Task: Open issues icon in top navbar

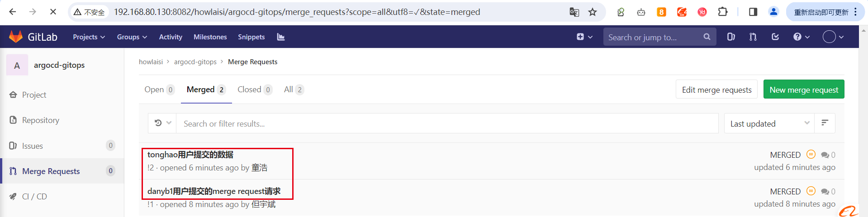Action: click(731, 37)
